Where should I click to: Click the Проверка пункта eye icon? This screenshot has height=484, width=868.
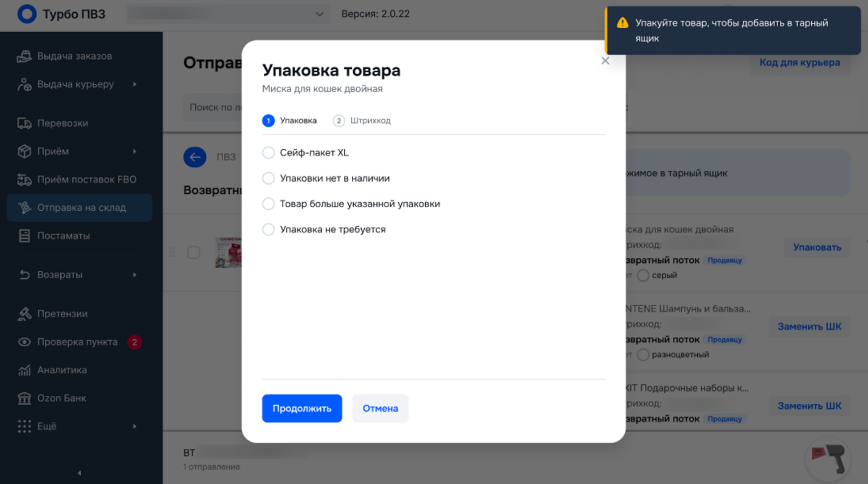pyautogui.click(x=24, y=342)
